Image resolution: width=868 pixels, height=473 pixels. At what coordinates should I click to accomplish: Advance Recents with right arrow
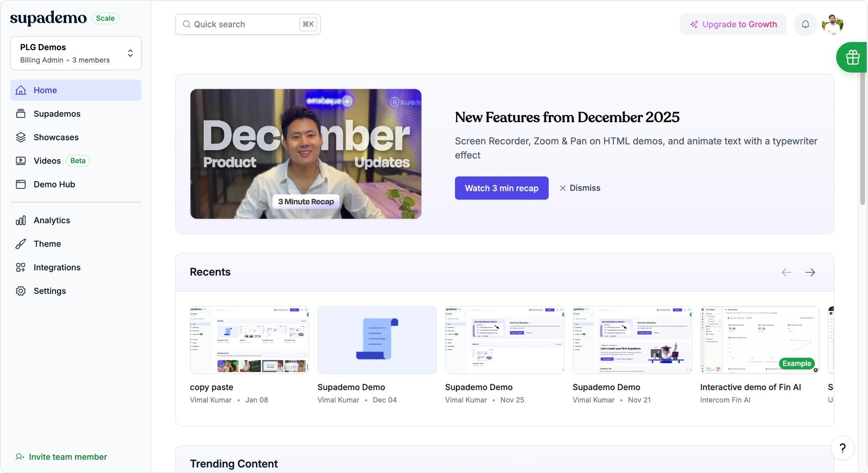pyautogui.click(x=810, y=272)
